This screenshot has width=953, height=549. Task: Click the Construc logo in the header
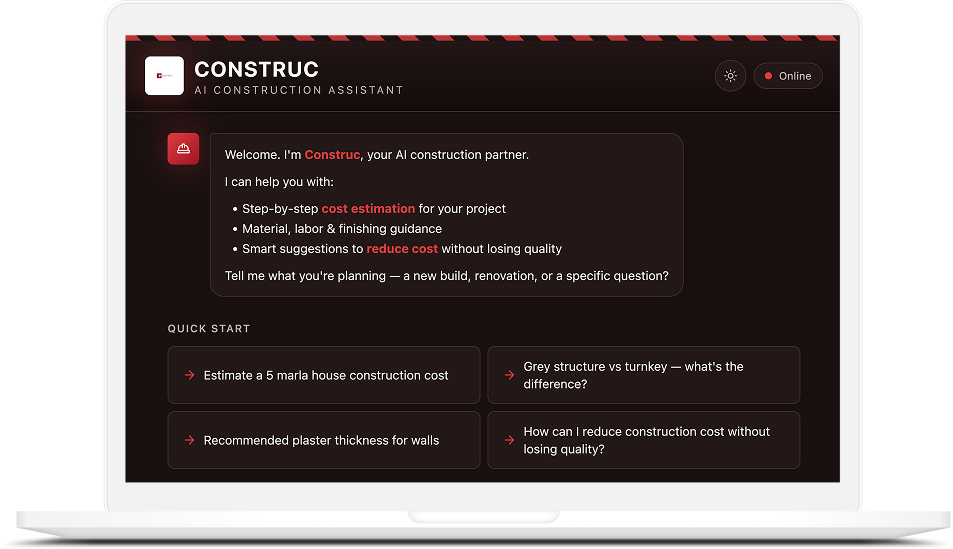pos(164,76)
